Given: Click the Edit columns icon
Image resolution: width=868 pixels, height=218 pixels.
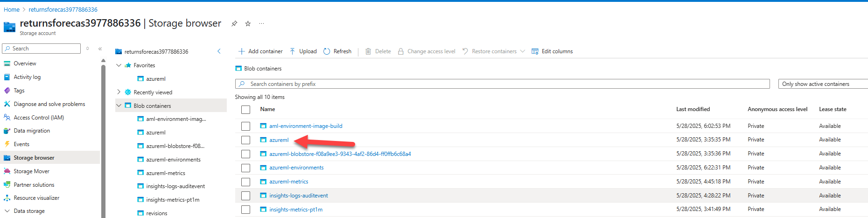Looking at the screenshot, I should (535, 51).
